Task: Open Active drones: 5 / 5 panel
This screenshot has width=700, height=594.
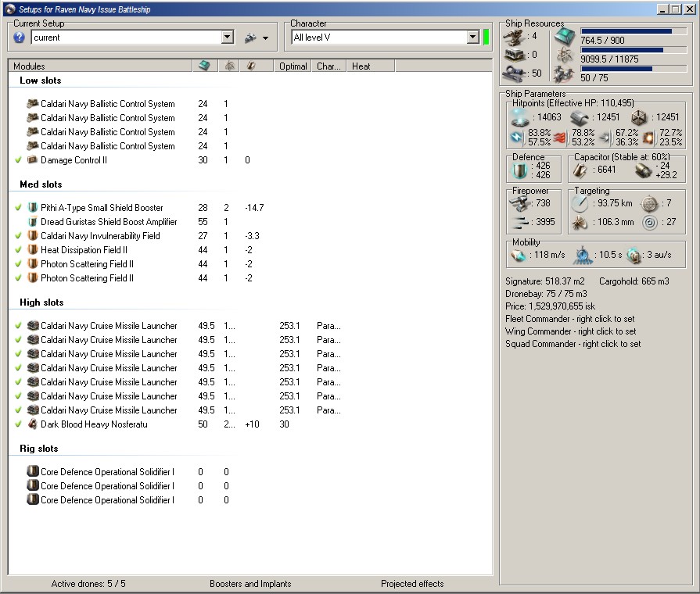Action: coord(88,584)
